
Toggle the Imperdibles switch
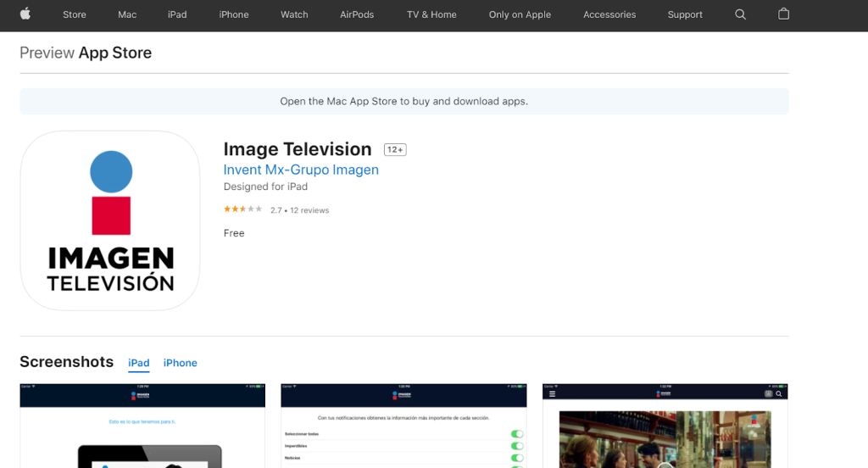click(x=516, y=446)
